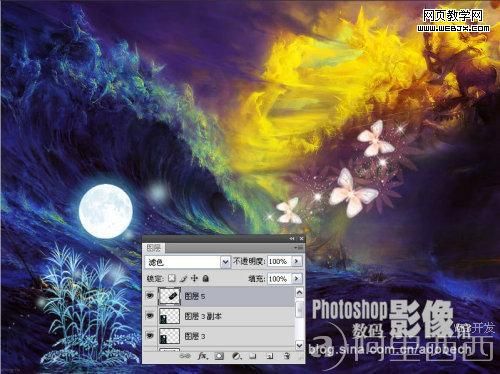Screen dimensions: 500x374
Task: Toggle visibility of 图层 3
Action: coord(150,336)
